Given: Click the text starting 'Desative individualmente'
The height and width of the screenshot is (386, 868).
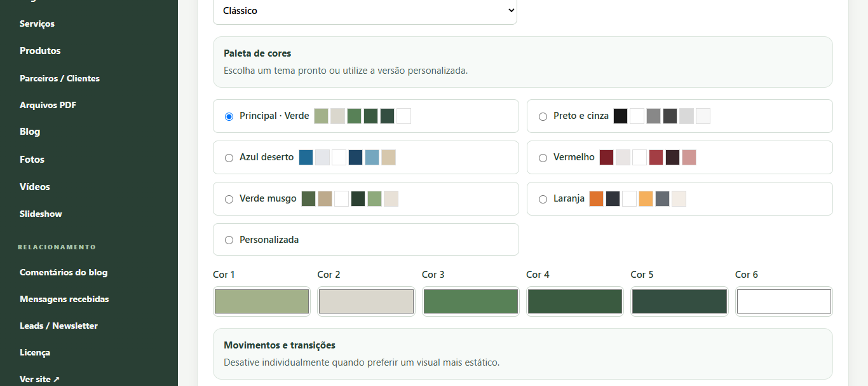Looking at the screenshot, I should (x=362, y=362).
